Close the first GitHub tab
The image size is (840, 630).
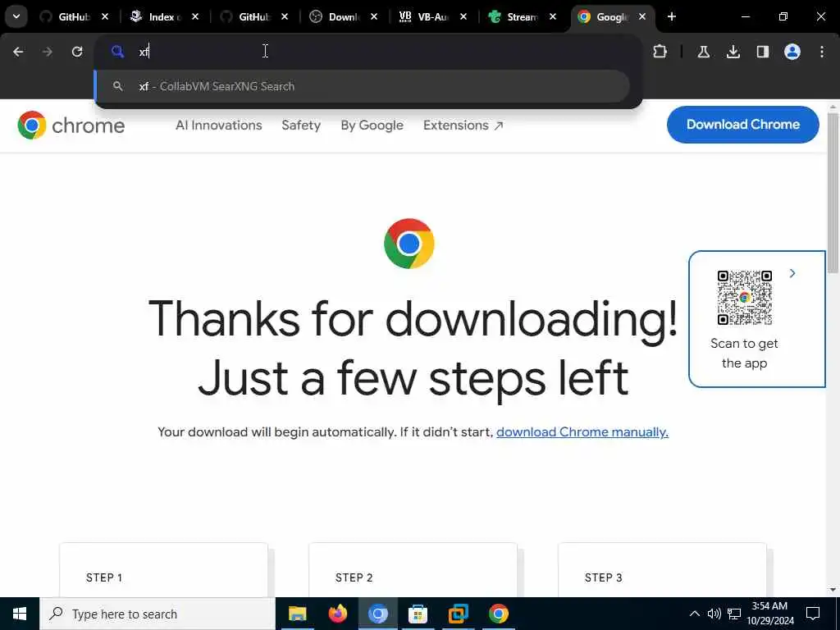(105, 16)
